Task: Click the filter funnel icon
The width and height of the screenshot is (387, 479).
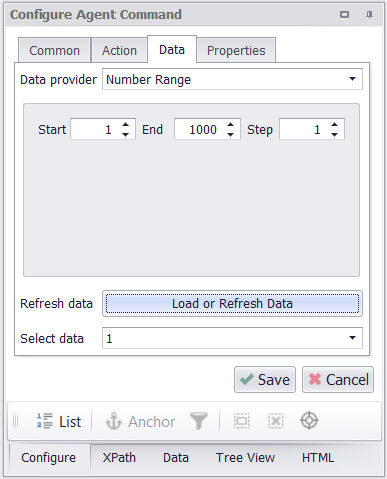Action: pyautogui.click(x=199, y=421)
